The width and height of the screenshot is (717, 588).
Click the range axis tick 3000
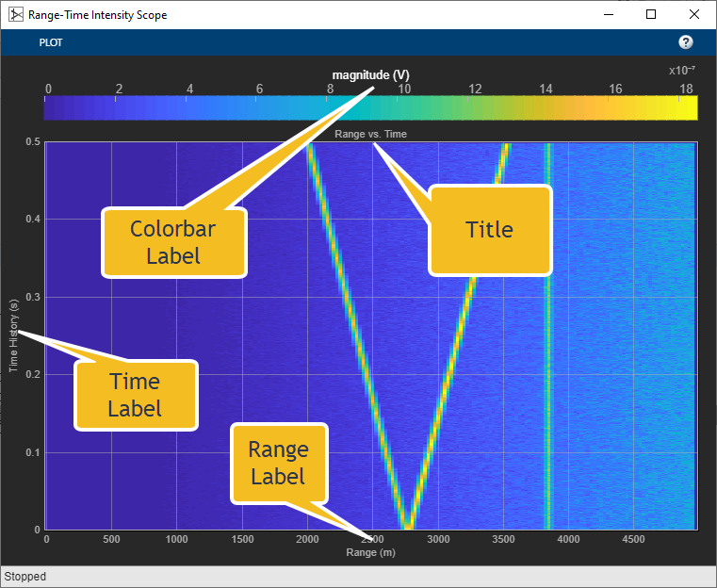(438, 539)
